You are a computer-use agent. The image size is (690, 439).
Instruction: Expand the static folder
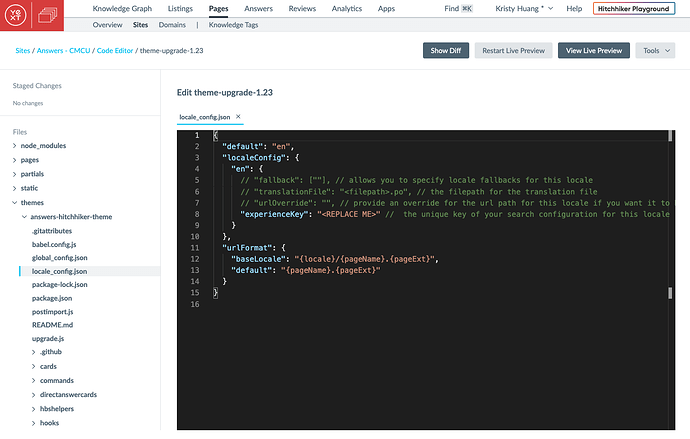(15, 188)
